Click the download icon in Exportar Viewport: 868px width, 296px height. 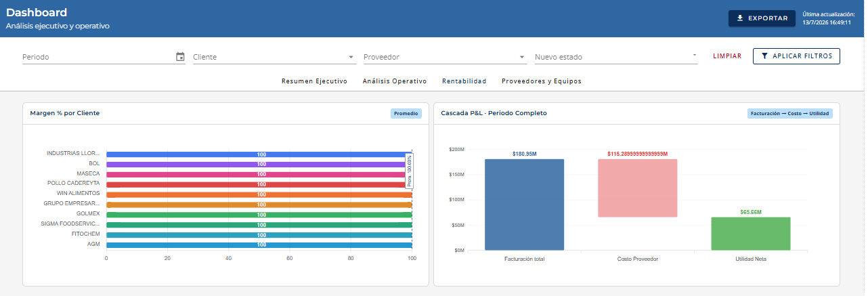coord(740,18)
